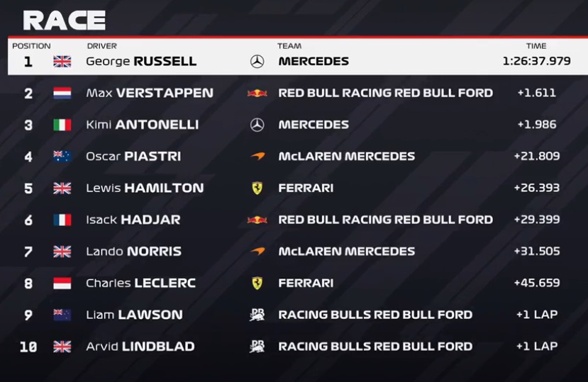
Task: Select driver name George RUSSELL
Action: [x=141, y=62]
